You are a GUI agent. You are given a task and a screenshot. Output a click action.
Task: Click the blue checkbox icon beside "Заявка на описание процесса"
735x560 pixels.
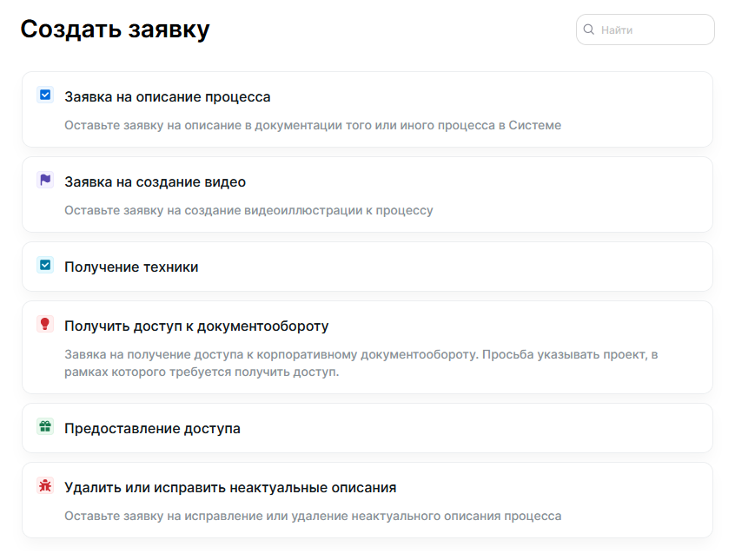tap(44, 95)
